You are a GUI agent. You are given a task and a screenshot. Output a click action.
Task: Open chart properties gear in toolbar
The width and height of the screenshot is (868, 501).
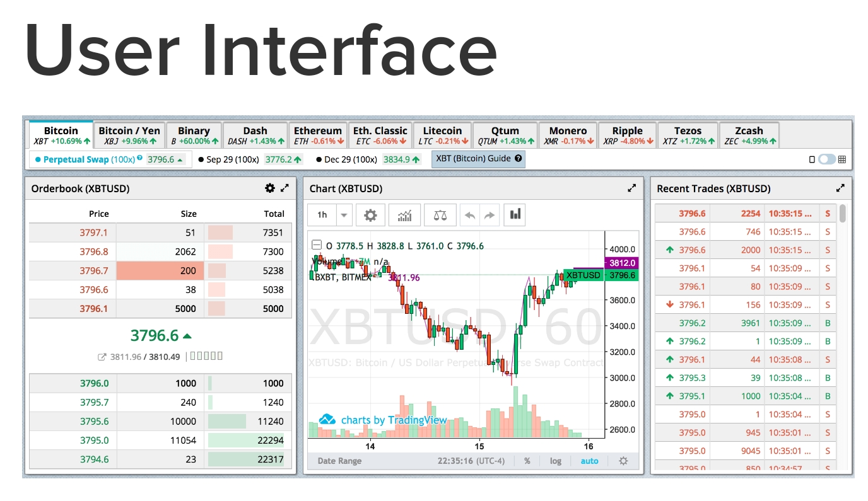coord(370,215)
